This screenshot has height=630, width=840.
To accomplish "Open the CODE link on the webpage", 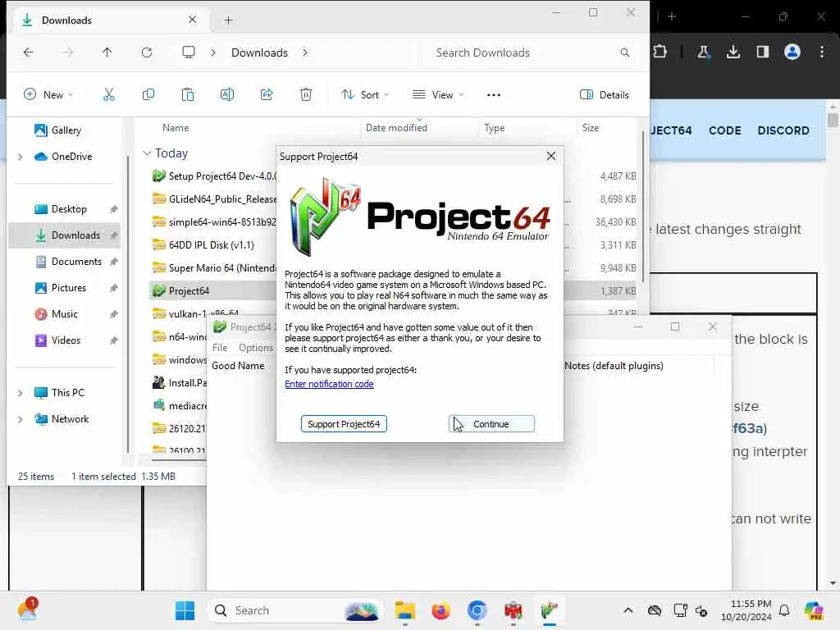I will tap(725, 130).
